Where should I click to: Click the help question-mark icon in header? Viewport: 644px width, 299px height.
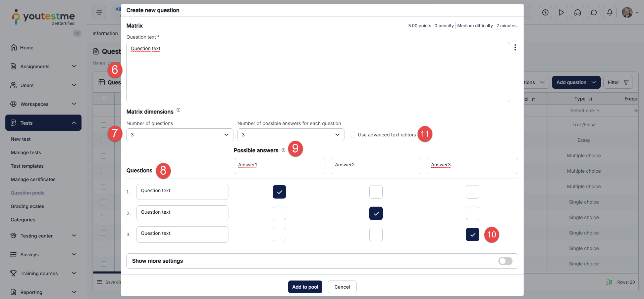(545, 13)
